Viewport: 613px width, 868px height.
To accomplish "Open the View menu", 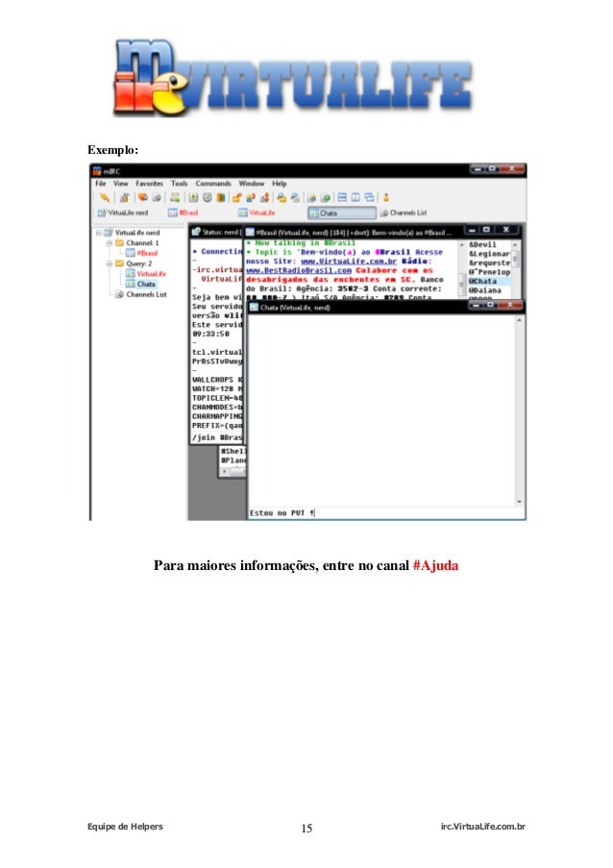I will click(x=121, y=184).
